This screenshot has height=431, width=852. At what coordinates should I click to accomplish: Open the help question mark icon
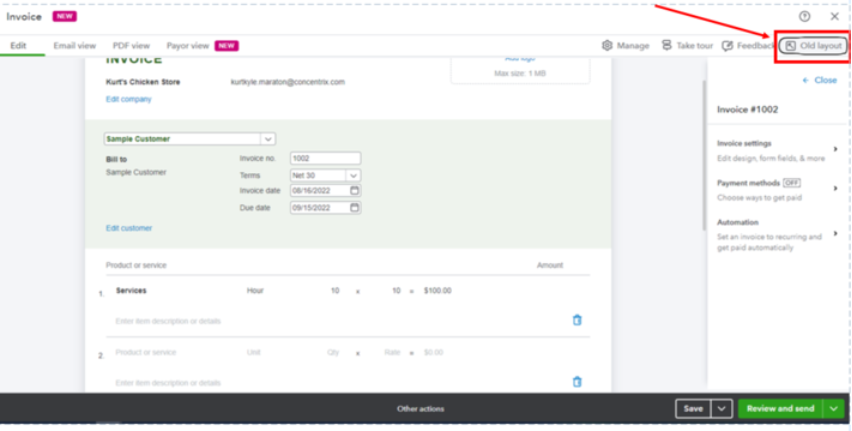(804, 16)
